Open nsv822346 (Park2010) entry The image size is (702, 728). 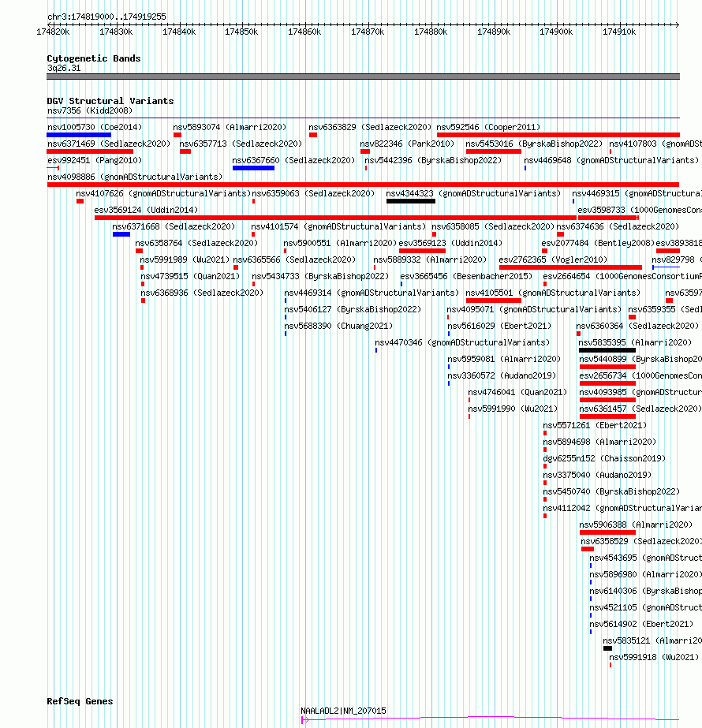407,144
